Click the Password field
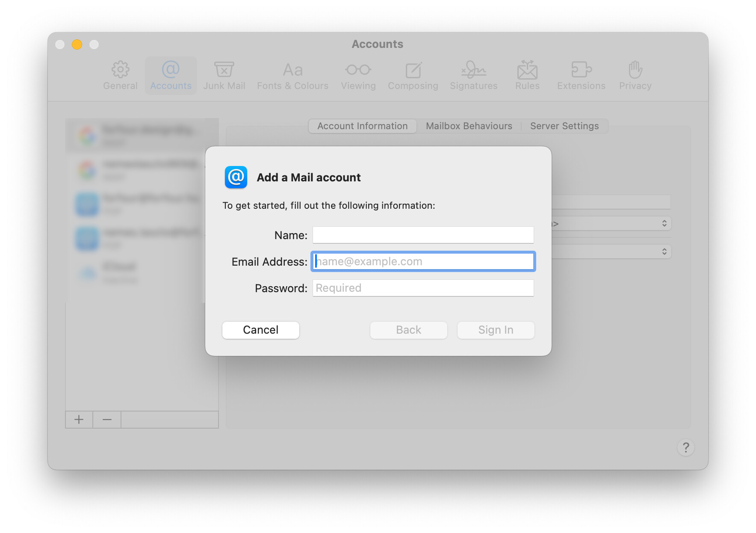Viewport: 756px width, 533px height. point(423,288)
